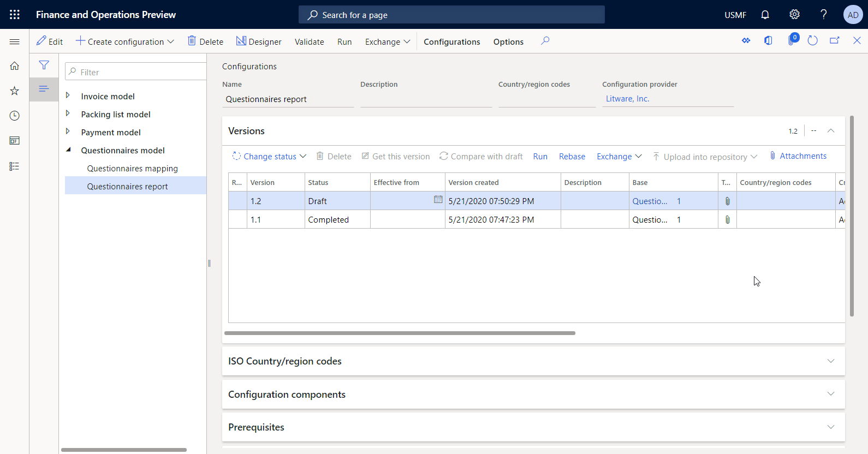Open the Configurations menu tab
The image size is (868, 454).
[451, 42]
